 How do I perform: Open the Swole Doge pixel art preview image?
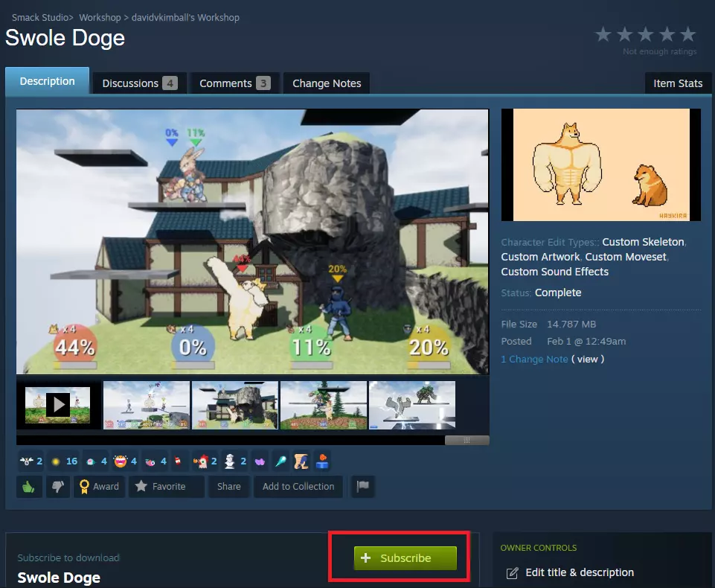click(601, 164)
